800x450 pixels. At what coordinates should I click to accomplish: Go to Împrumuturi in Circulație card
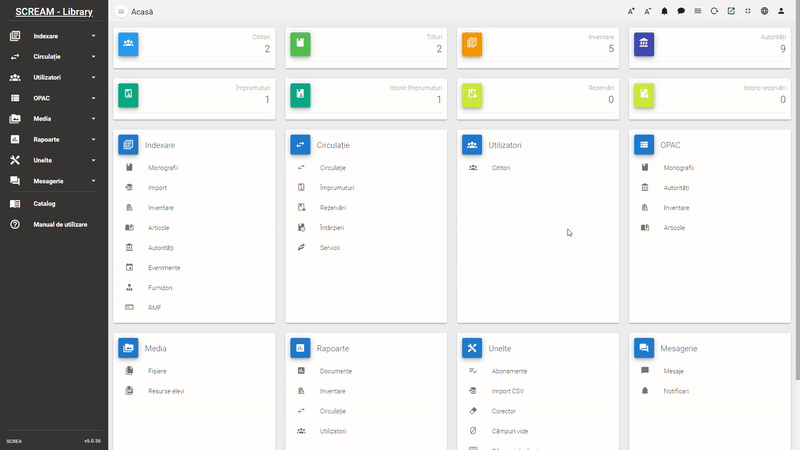coord(337,187)
